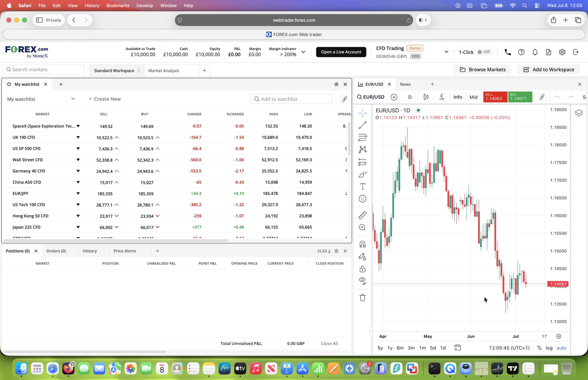Expand the margin indicator chevron
The width and height of the screenshot is (588, 380).
(303, 52)
